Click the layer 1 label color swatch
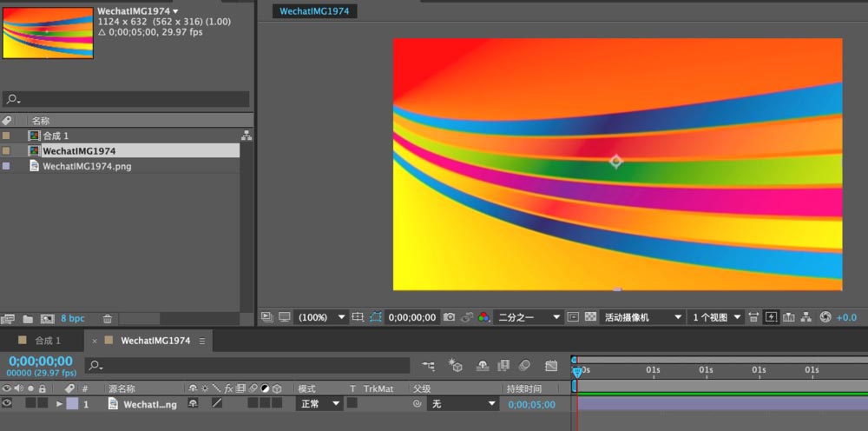Viewport: 868px width, 431px height. coord(72,404)
